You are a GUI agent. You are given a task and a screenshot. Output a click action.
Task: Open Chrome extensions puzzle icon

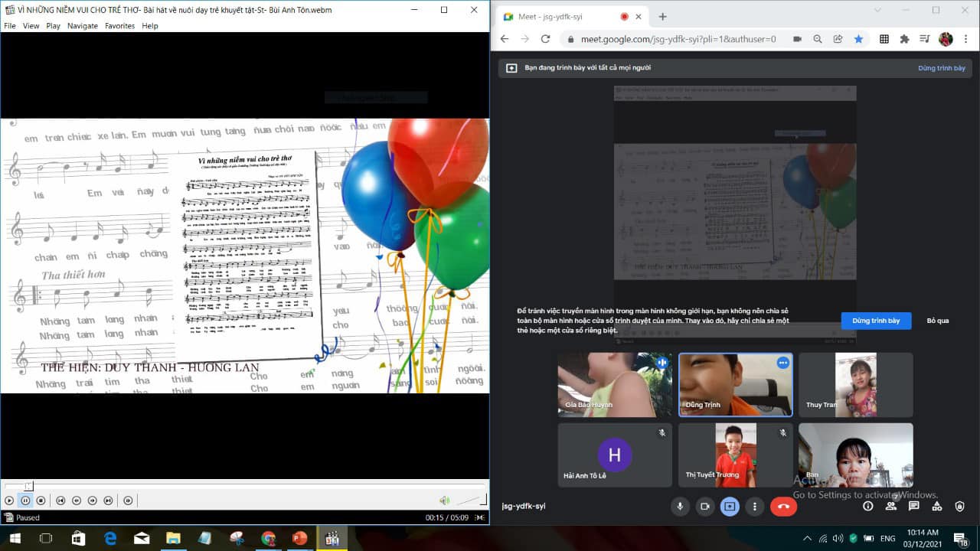tap(904, 39)
